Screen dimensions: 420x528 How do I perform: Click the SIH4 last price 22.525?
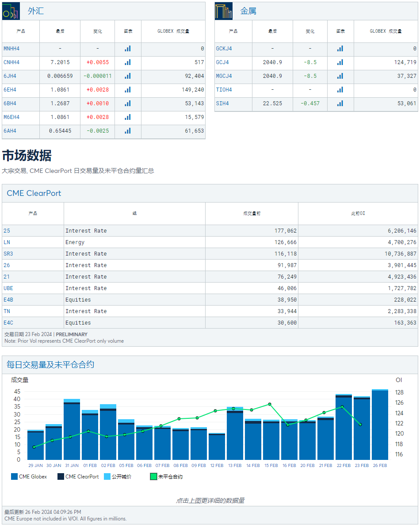(273, 103)
